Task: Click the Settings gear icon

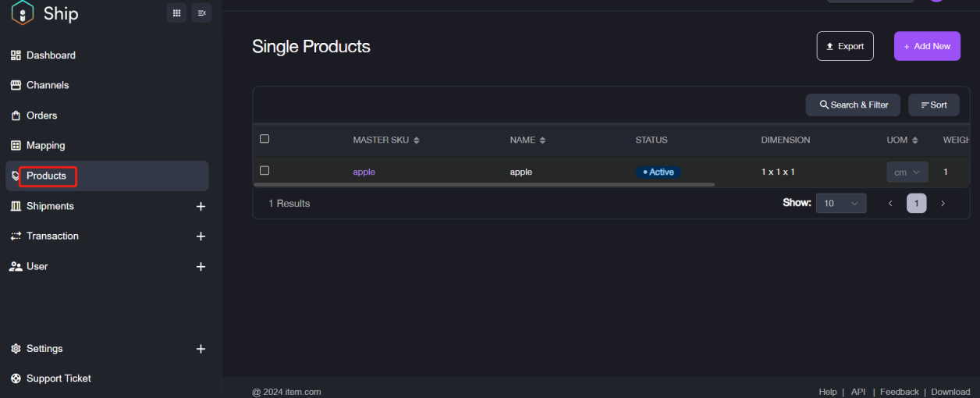Action: (x=16, y=349)
